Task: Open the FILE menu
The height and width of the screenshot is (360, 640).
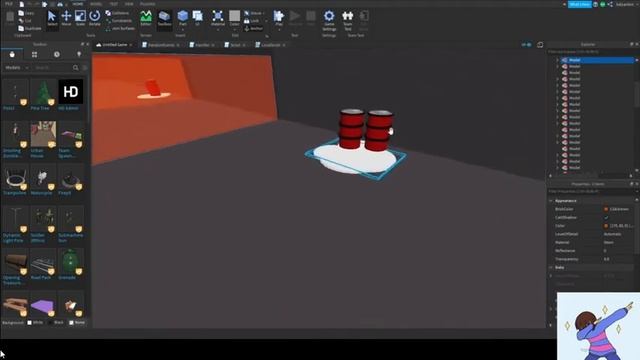Action: coord(9,4)
